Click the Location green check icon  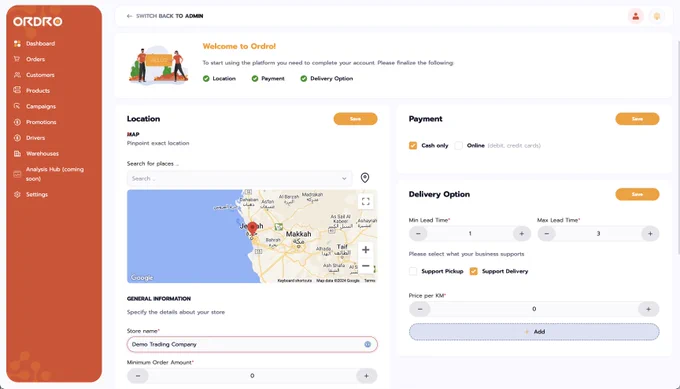[x=206, y=78]
